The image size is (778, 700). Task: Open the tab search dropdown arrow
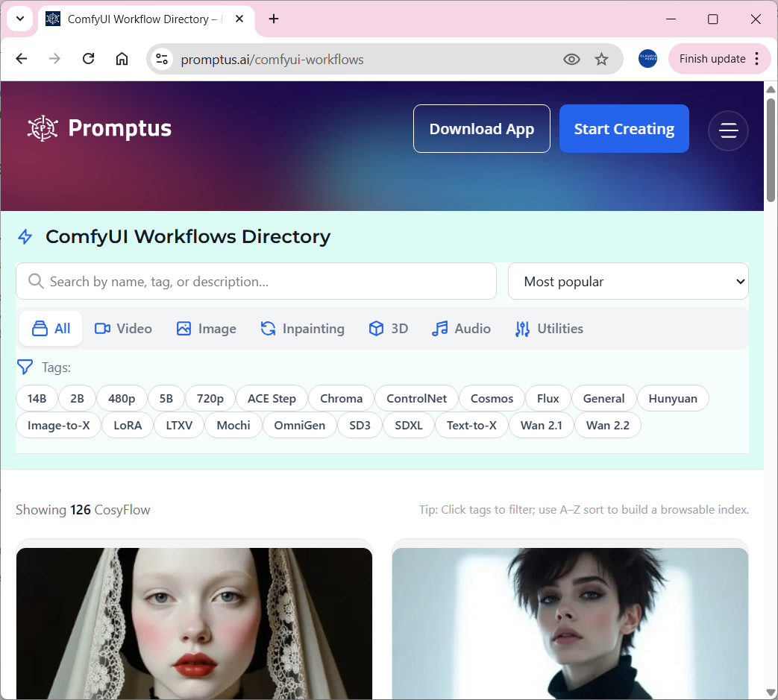pyautogui.click(x=20, y=19)
